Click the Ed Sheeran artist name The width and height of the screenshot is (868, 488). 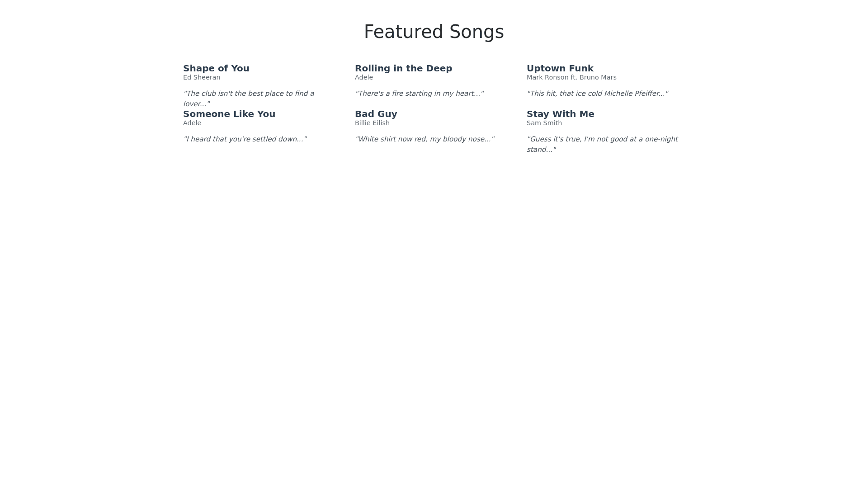[x=202, y=77]
